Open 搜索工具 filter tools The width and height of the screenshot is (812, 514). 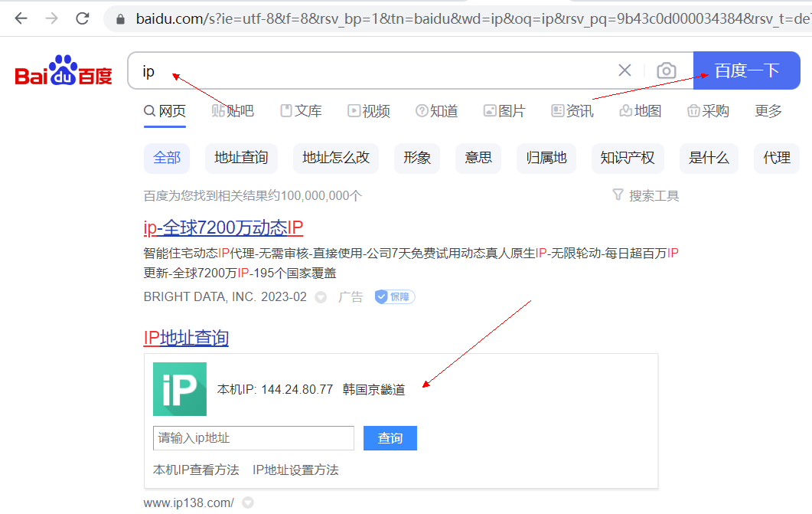(x=646, y=195)
